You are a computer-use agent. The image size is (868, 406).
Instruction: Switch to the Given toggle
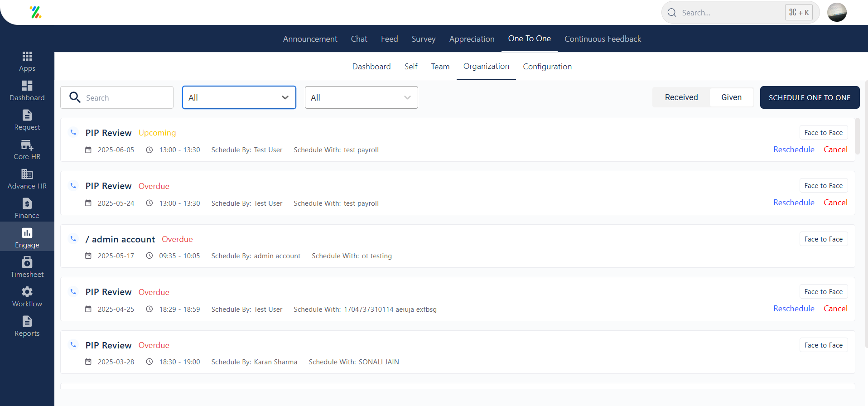(731, 97)
